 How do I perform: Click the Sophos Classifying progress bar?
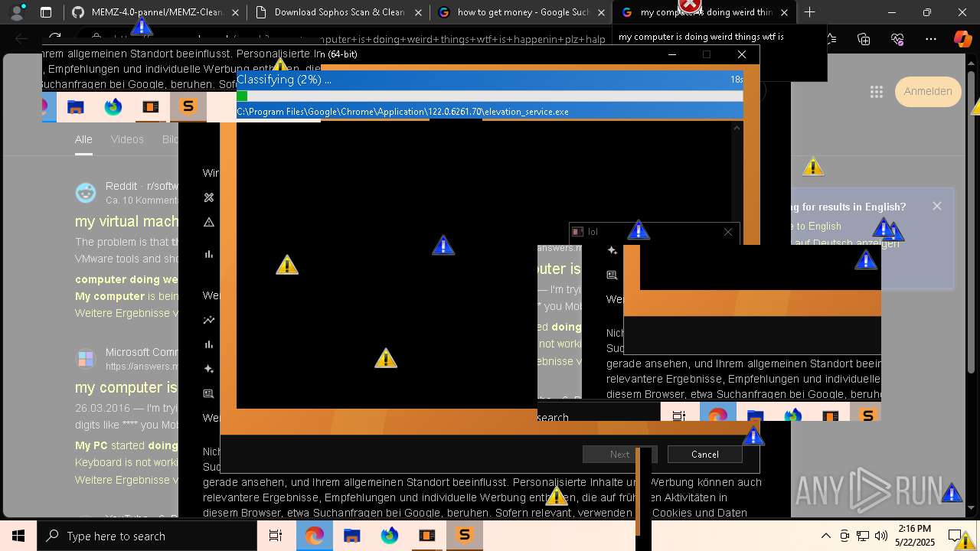[x=490, y=96]
